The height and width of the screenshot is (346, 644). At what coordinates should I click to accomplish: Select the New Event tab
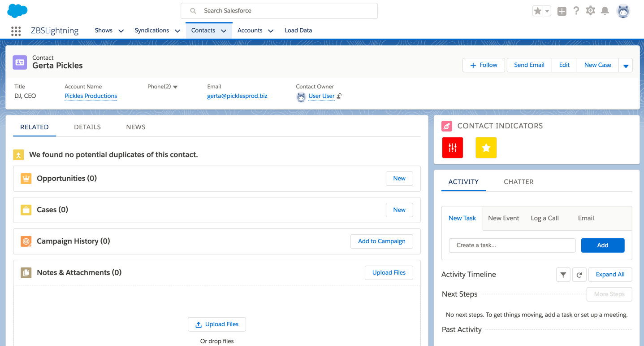tap(504, 218)
